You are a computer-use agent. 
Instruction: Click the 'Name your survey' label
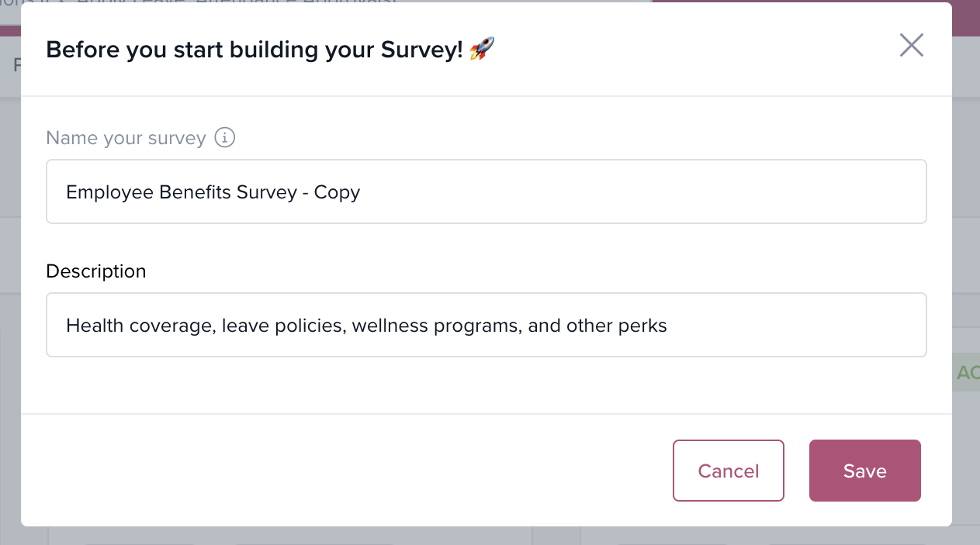coord(126,138)
